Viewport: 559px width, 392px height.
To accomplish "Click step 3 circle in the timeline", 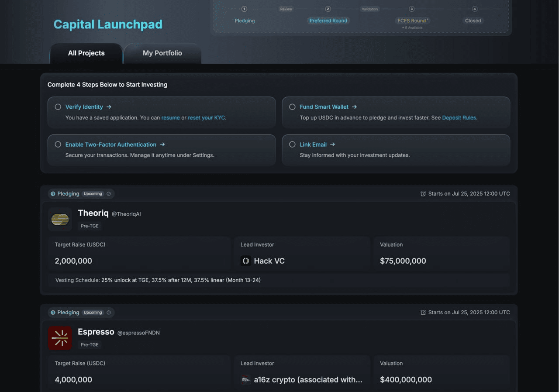I will [x=411, y=9].
